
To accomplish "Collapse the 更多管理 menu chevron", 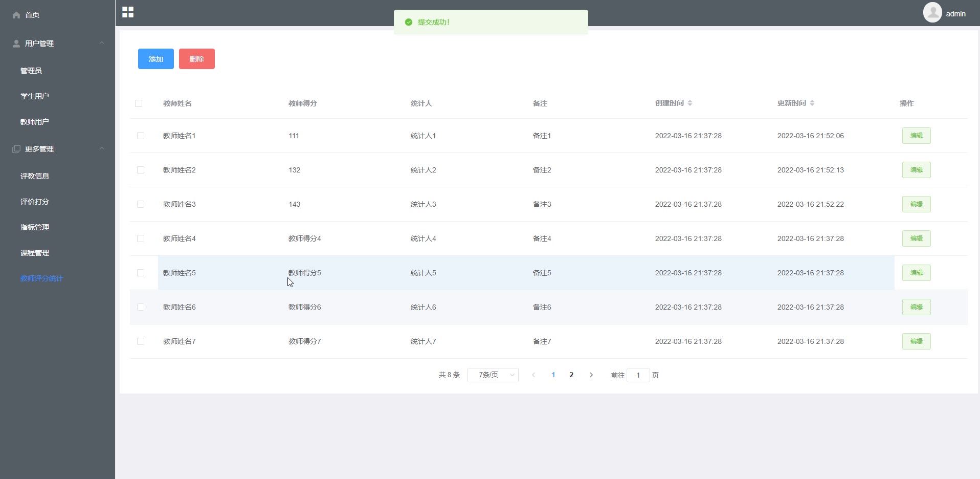I will point(102,148).
